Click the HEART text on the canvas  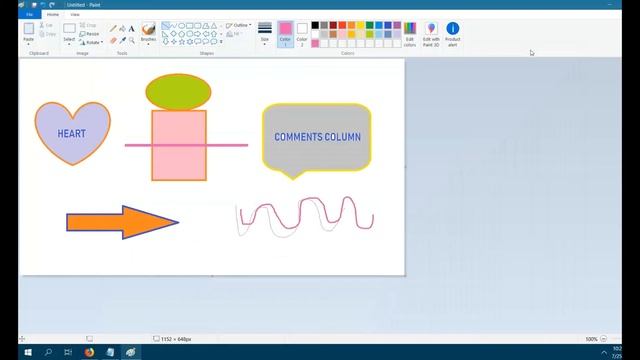(71, 133)
